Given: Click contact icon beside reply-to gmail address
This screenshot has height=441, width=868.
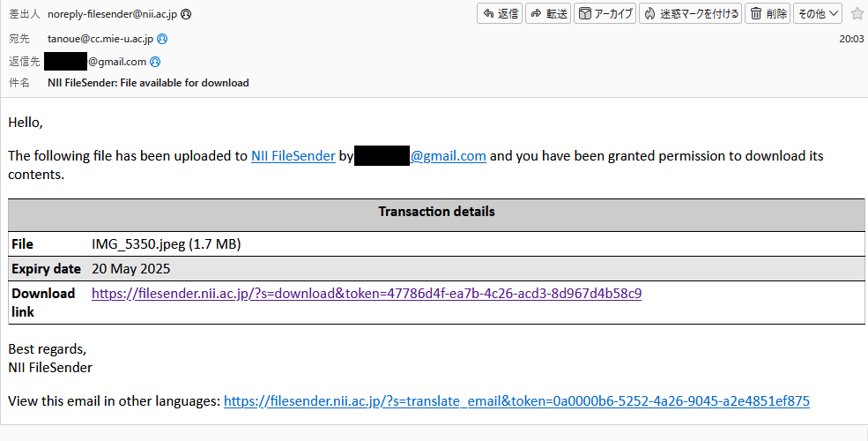Looking at the screenshot, I should point(156,62).
